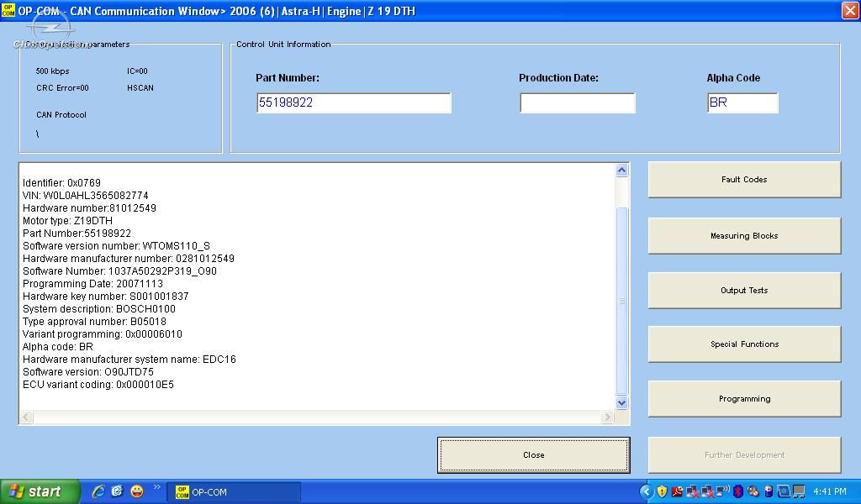Screen dimensions: 861x504
Task: Select the 'Software Number: 1037A50292P319_O90' line
Action: (x=119, y=271)
